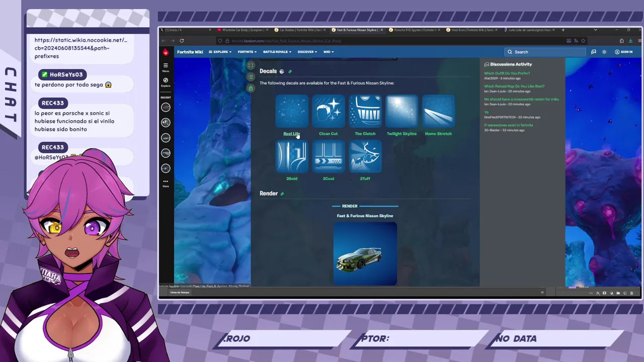
Task: Click the Clean Cut decal icon
Action: (329, 112)
